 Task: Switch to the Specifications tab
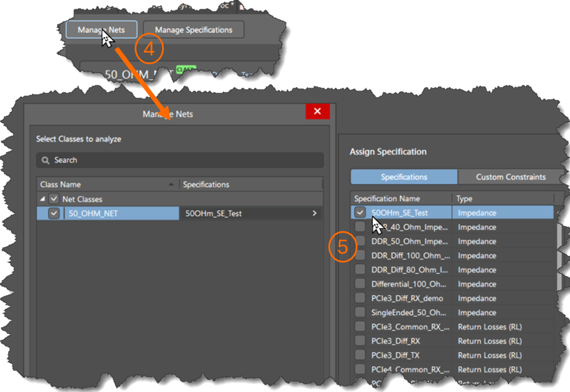click(404, 177)
